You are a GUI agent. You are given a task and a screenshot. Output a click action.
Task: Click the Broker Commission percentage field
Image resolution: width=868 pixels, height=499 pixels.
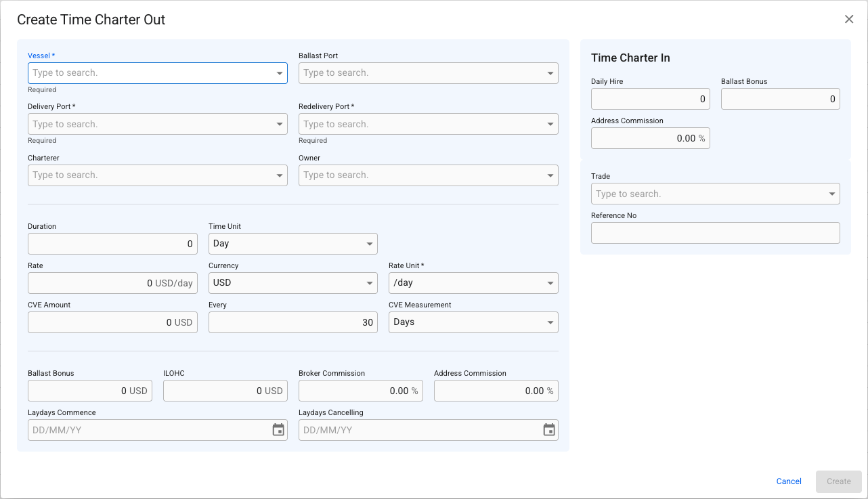tap(361, 391)
